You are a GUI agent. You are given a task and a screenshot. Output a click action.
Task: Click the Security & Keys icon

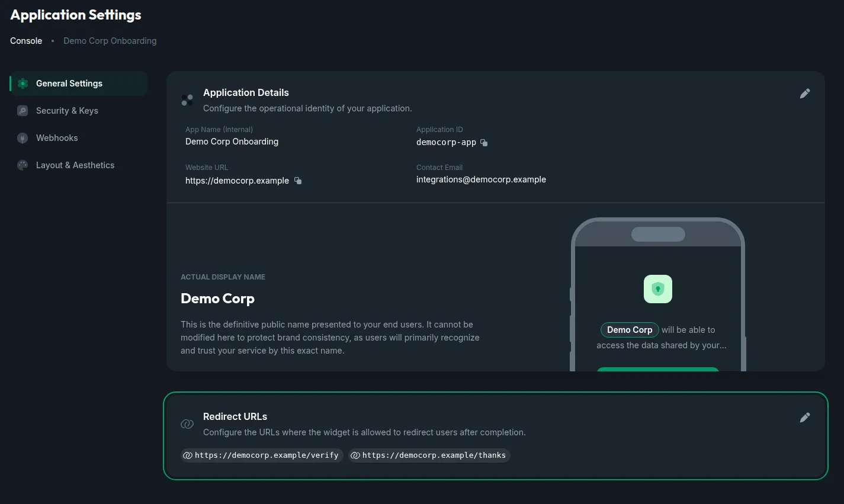(x=23, y=111)
